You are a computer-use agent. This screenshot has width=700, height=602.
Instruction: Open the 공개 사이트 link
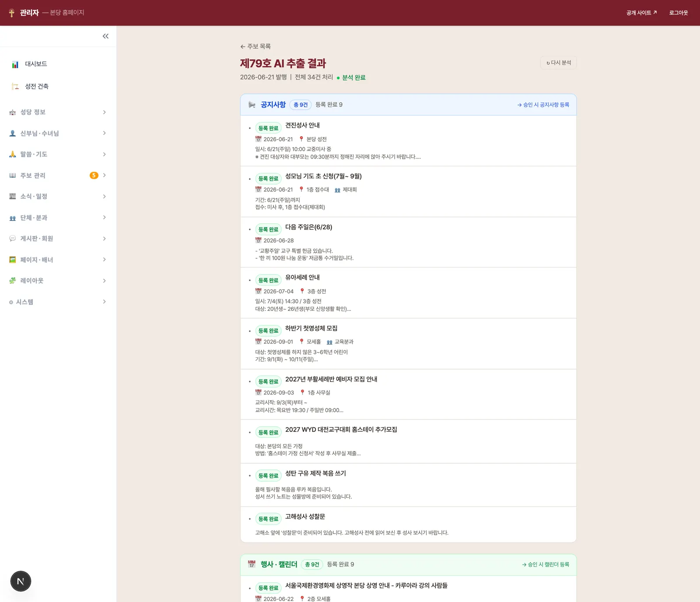click(641, 13)
